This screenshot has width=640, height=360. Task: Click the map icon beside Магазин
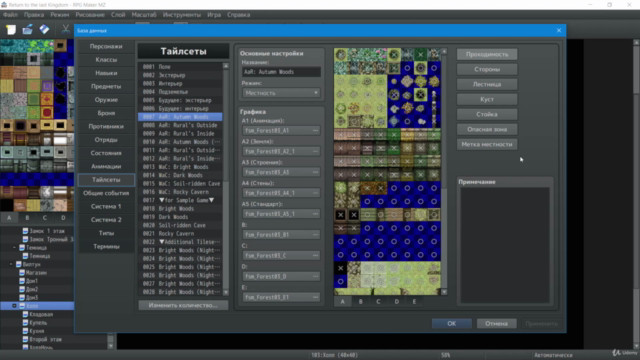click(22, 273)
